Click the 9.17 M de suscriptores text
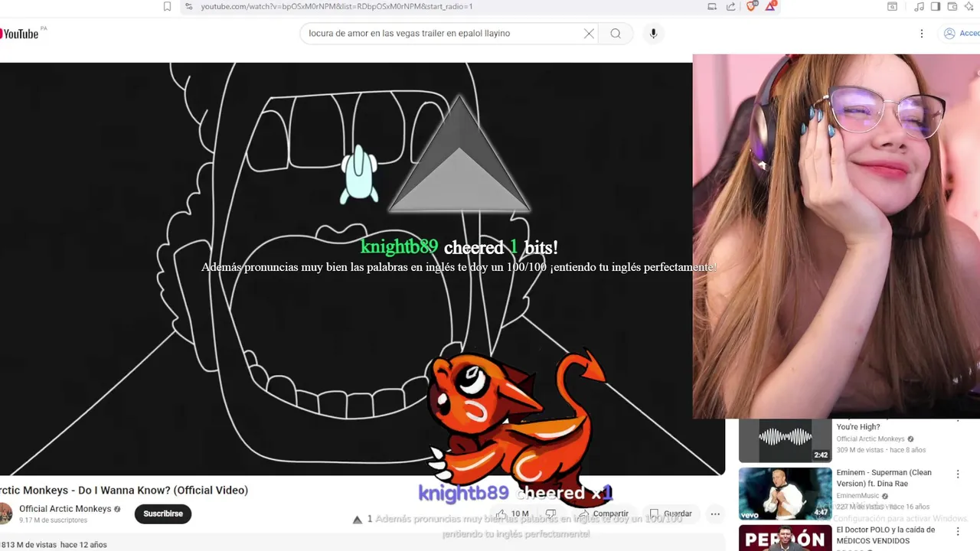Screen dimensions: 980x551 click(53, 520)
